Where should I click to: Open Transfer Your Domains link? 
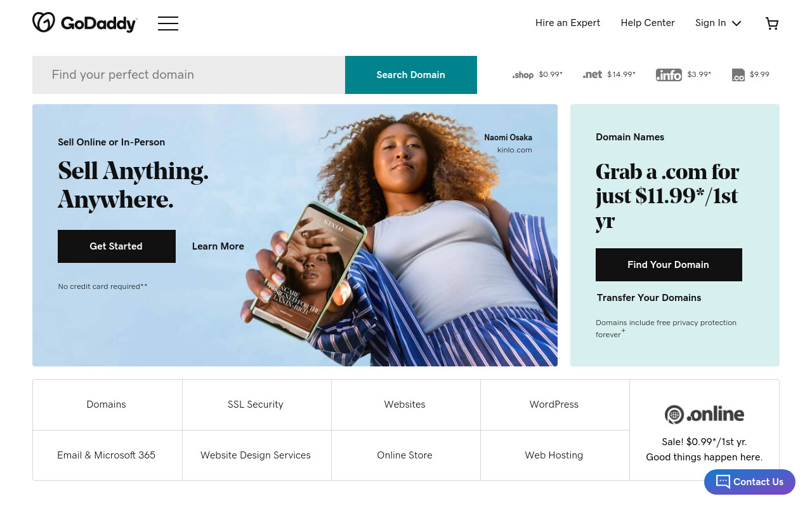pos(649,298)
